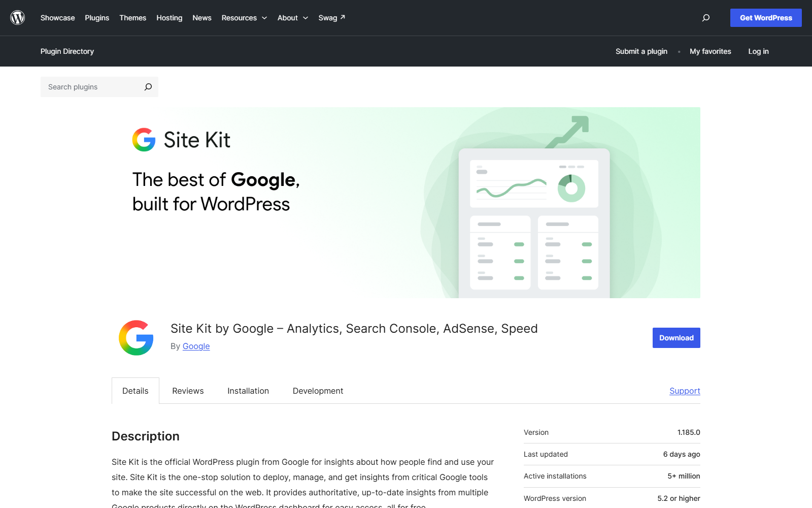Viewport: 812px width, 508px height.
Task: Click the '6 days ago' last updated value
Action: coord(682,454)
